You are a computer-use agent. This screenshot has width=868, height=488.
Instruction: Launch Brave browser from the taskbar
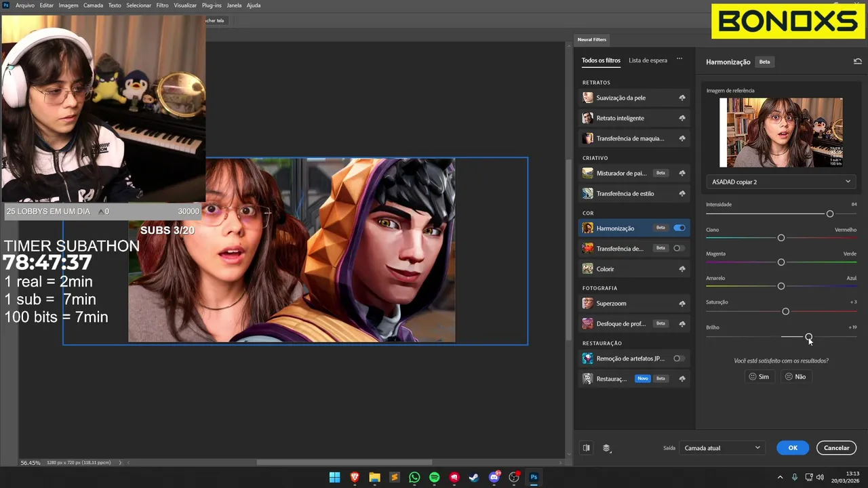click(355, 477)
